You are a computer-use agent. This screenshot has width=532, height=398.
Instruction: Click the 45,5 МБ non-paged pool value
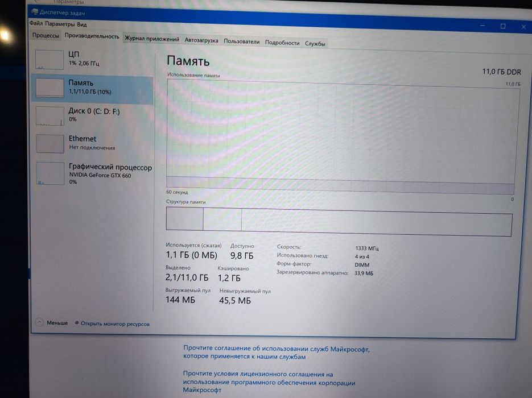pos(235,300)
